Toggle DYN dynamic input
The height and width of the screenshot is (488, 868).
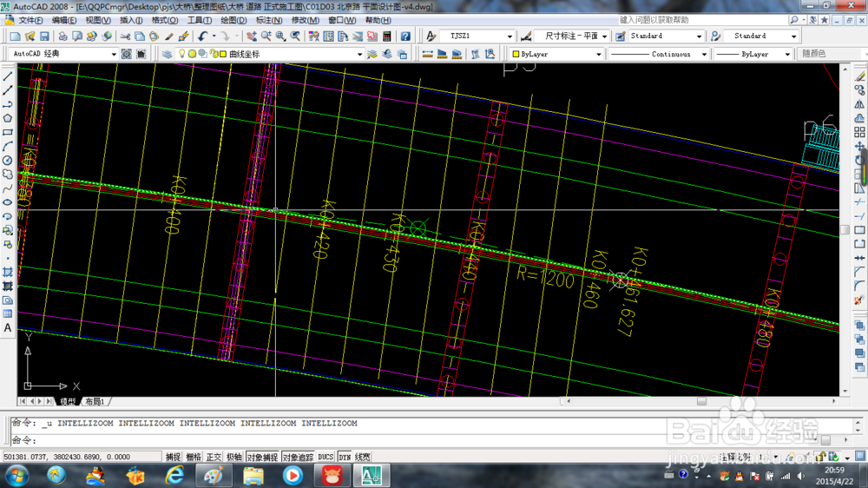coord(345,457)
